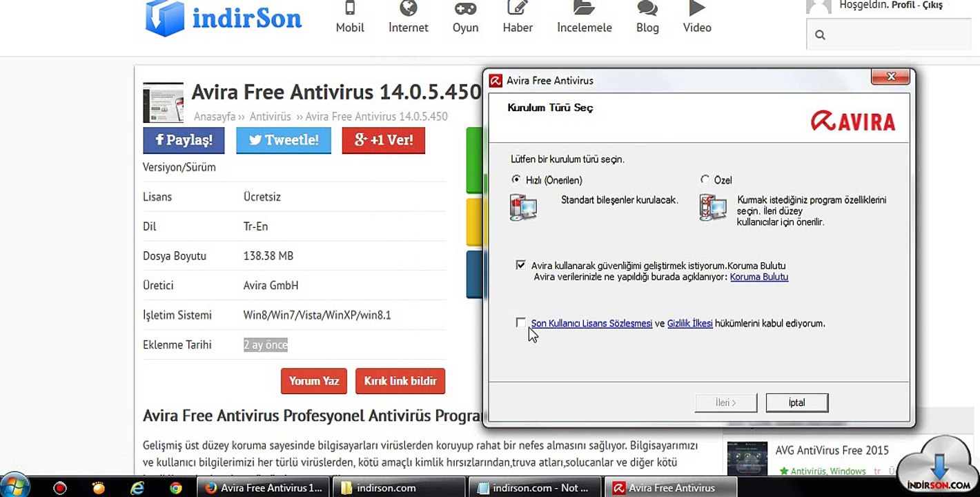Click the red record icon in taskbar
This screenshot has height=497, width=980.
point(60,488)
